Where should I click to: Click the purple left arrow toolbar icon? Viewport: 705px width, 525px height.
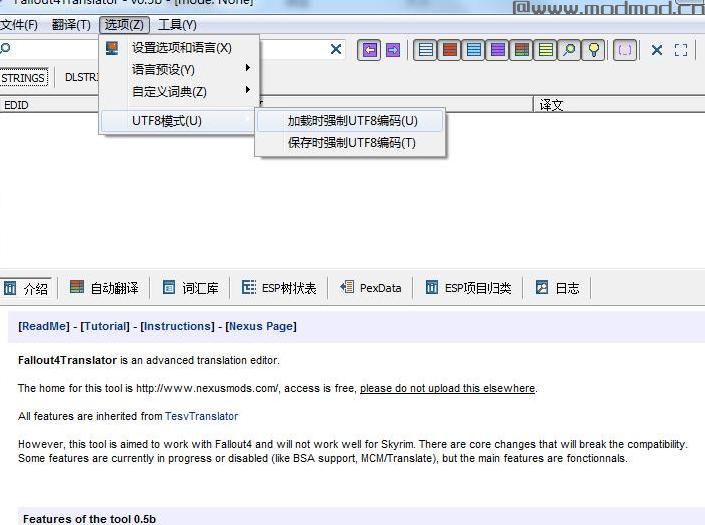(369, 50)
